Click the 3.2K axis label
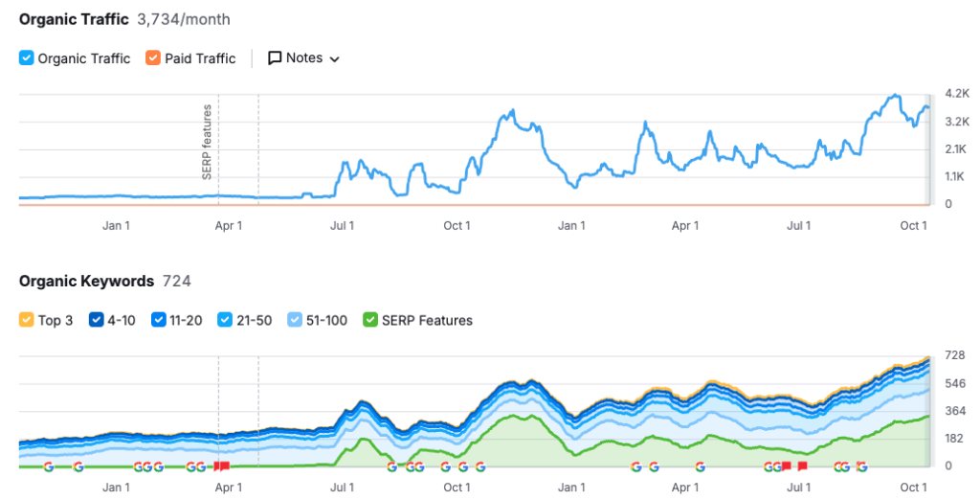 pyautogui.click(x=957, y=122)
